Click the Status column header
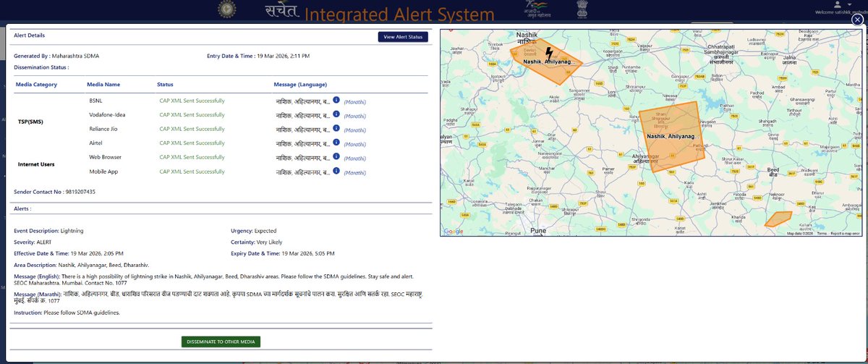The image size is (868, 364). [x=165, y=85]
